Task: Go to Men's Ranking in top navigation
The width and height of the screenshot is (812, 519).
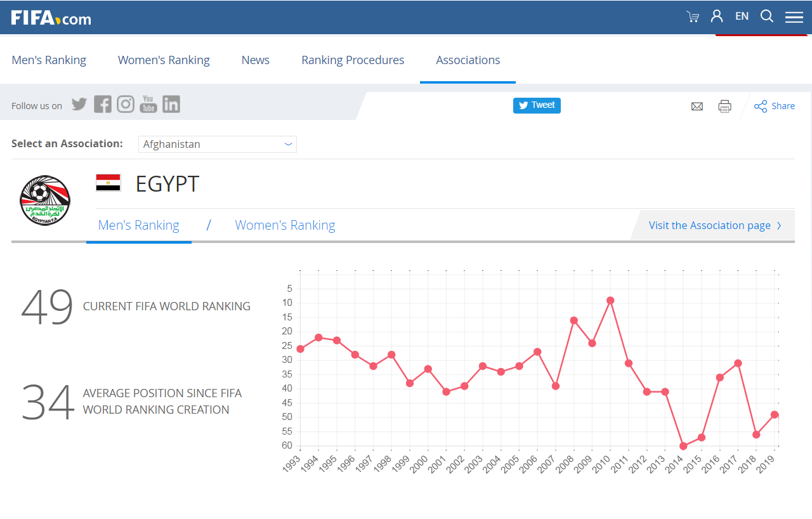Action: [x=49, y=60]
